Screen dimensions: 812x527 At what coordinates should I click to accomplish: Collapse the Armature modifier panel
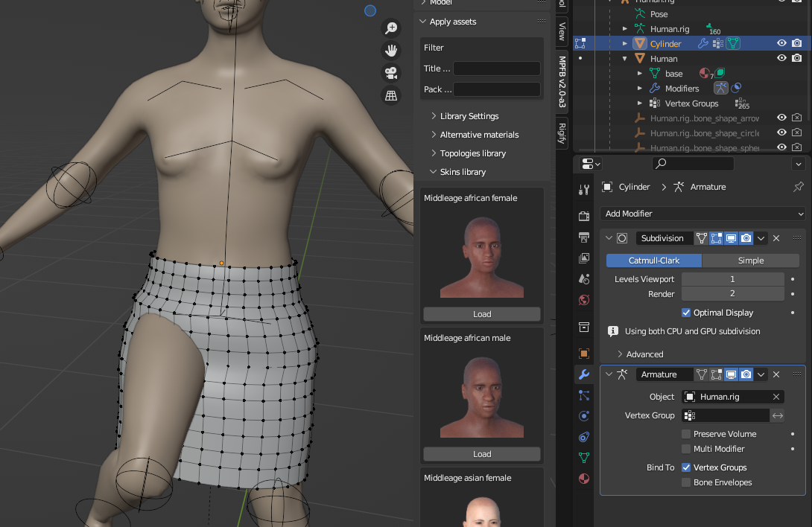[609, 374]
